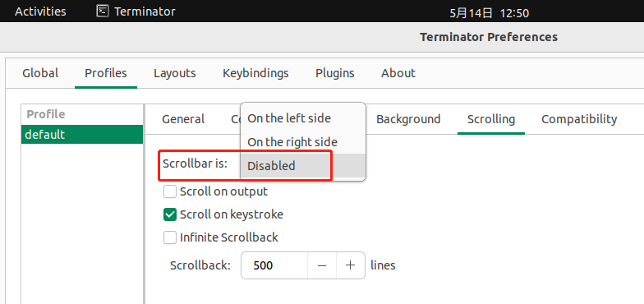Screen dimensions: 644x304
Task: Click the Scrollback lines number field
Action: coord(274,265)
